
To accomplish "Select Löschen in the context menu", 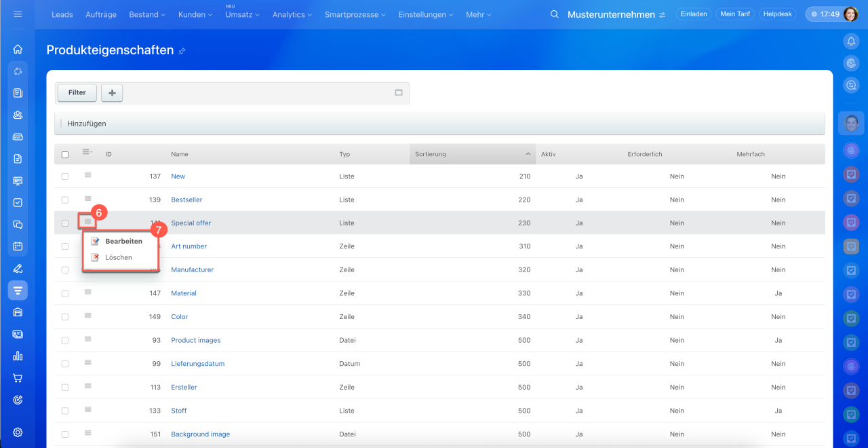I will tap(119, 257).
